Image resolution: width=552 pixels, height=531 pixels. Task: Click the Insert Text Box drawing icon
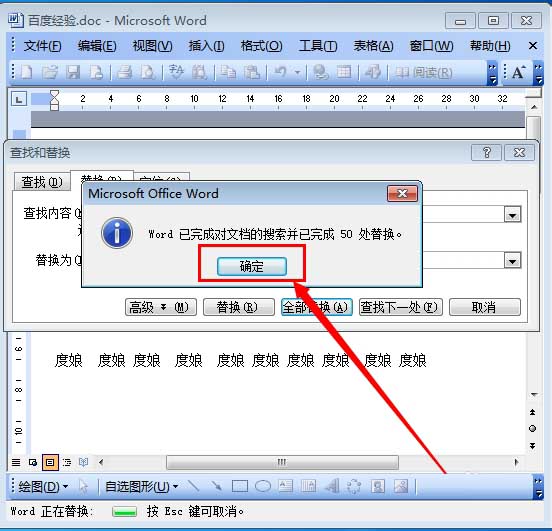click(x=286, y=486)
